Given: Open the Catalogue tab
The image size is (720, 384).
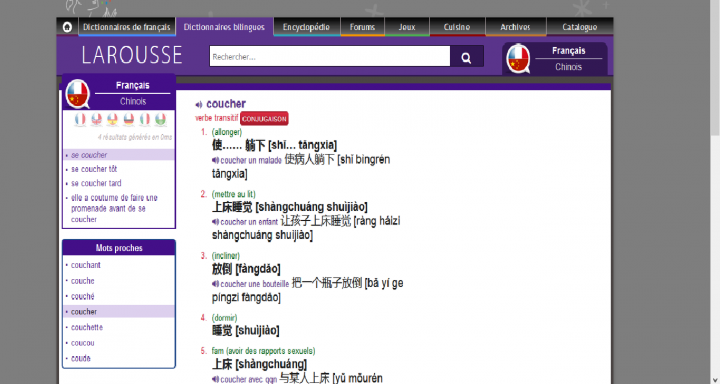Looking at the screenshot, I should pyautogui.click(x=579, y=27).
